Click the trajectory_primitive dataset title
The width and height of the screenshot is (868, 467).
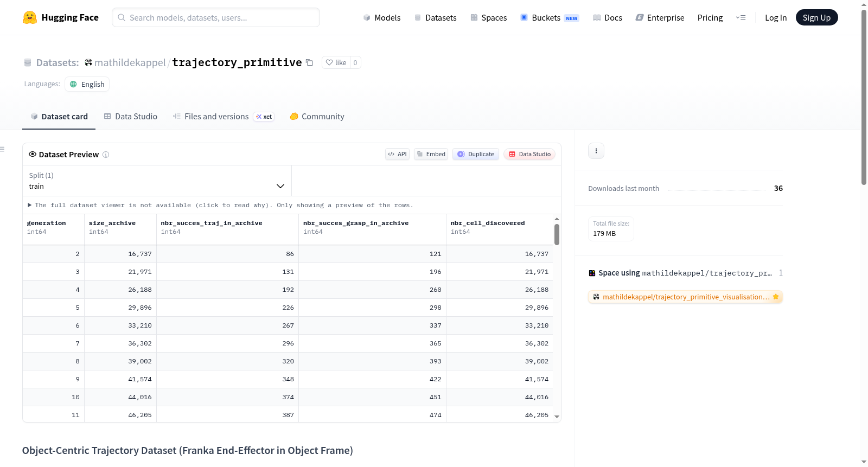237,62
